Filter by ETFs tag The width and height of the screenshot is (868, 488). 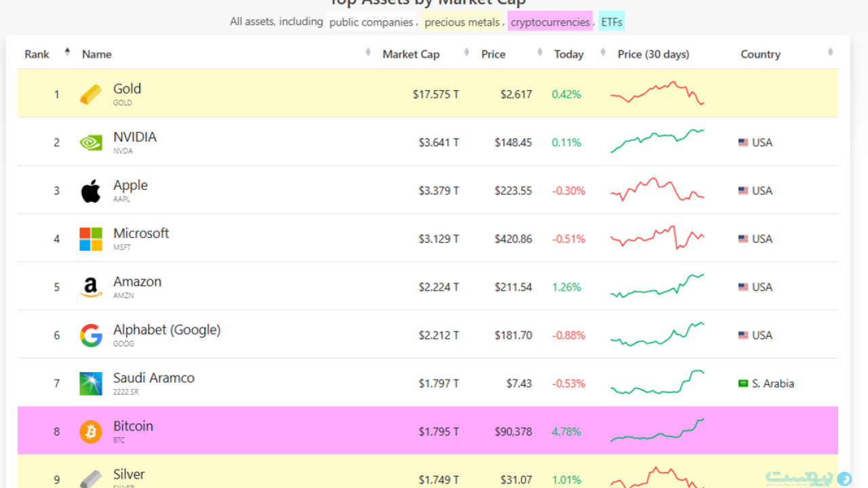coord(612,22)
